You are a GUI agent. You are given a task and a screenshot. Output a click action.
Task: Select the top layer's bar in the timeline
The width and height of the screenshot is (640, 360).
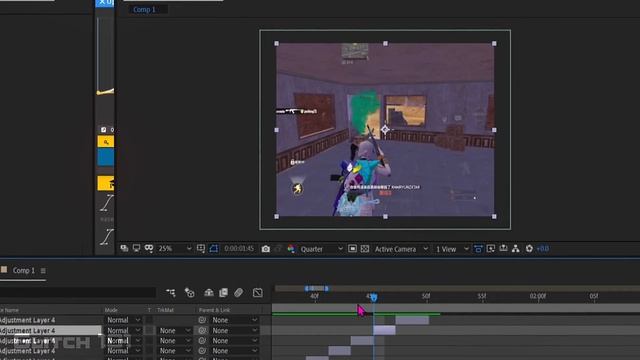412,320
